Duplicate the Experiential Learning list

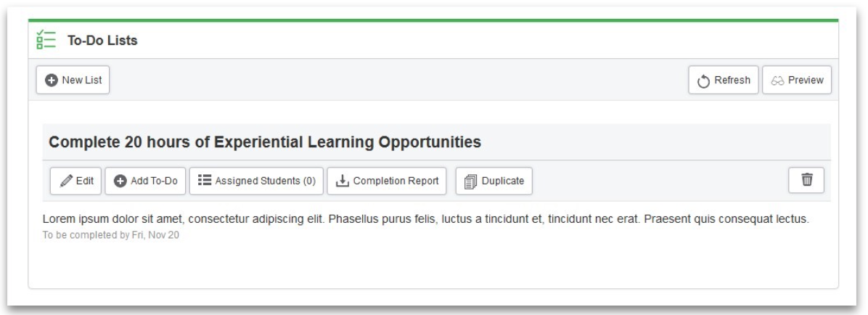pos(494,181)
